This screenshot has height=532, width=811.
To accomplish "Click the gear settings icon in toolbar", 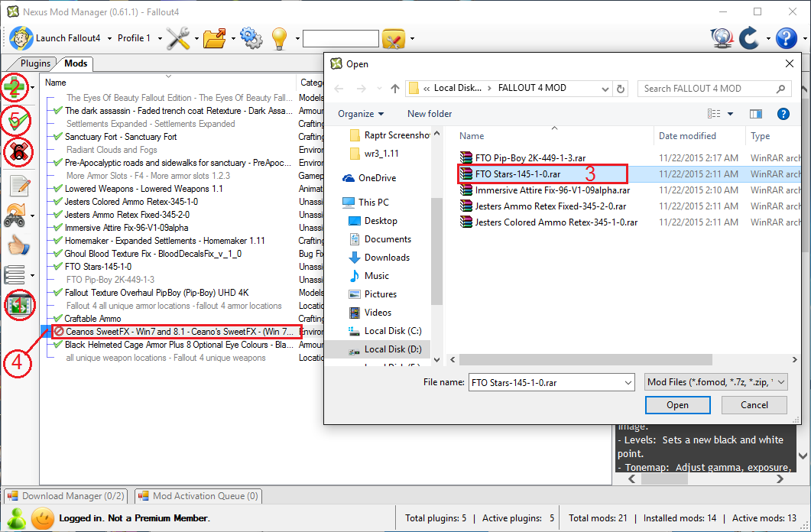I will click(249, 38).
